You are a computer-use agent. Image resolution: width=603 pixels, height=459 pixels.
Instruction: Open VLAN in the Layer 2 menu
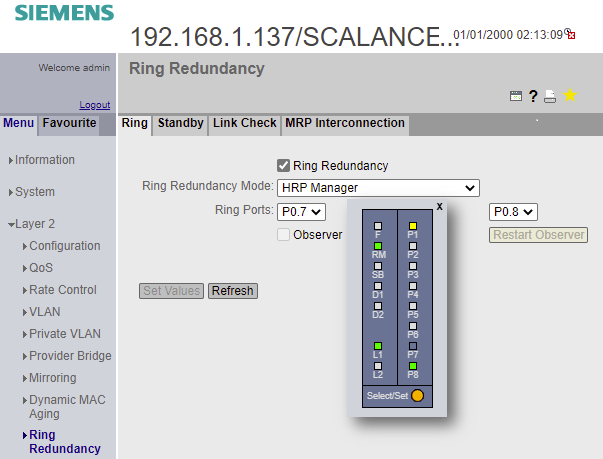pyautogui.click(x=45, y=312)
